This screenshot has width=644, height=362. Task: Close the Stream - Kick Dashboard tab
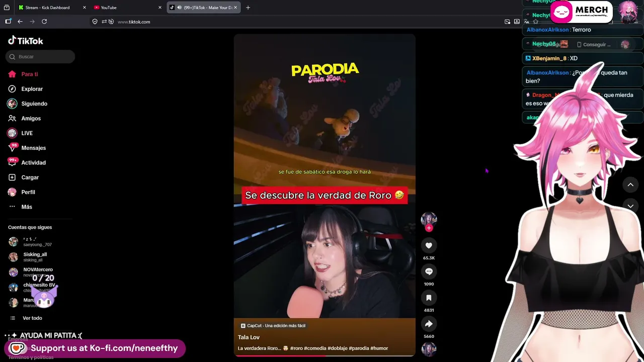pos(84,8)
